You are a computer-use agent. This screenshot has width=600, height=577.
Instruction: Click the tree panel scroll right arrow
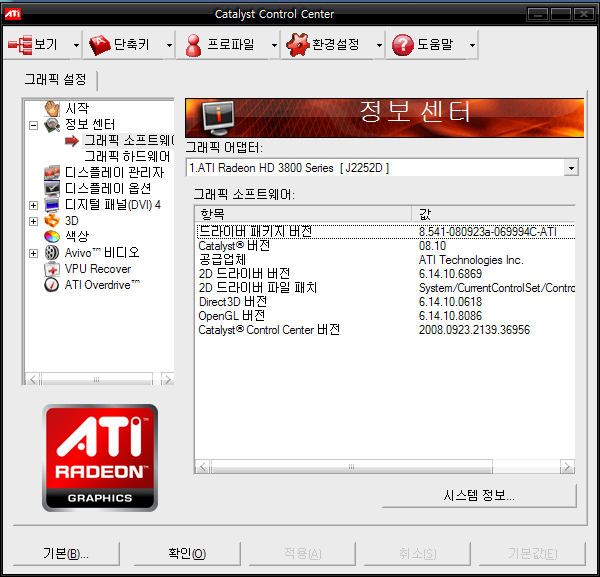point(168,379)
